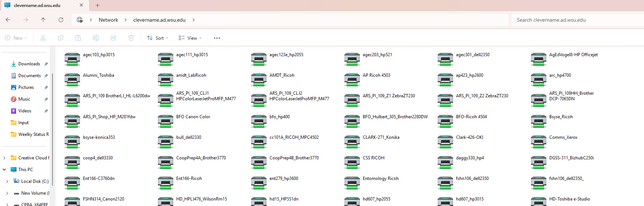Click the See more ellipsis button
Screen dimensions: 644x206
217,38
